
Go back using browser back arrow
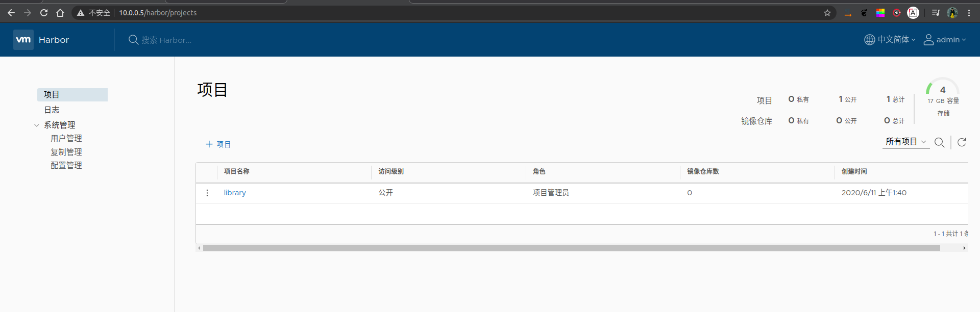[11, 13]
